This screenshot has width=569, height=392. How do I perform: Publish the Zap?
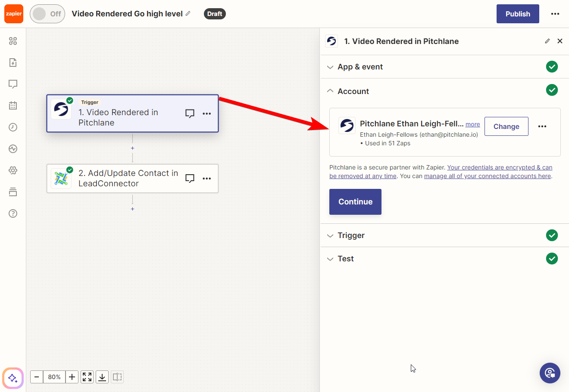[518, 14]
